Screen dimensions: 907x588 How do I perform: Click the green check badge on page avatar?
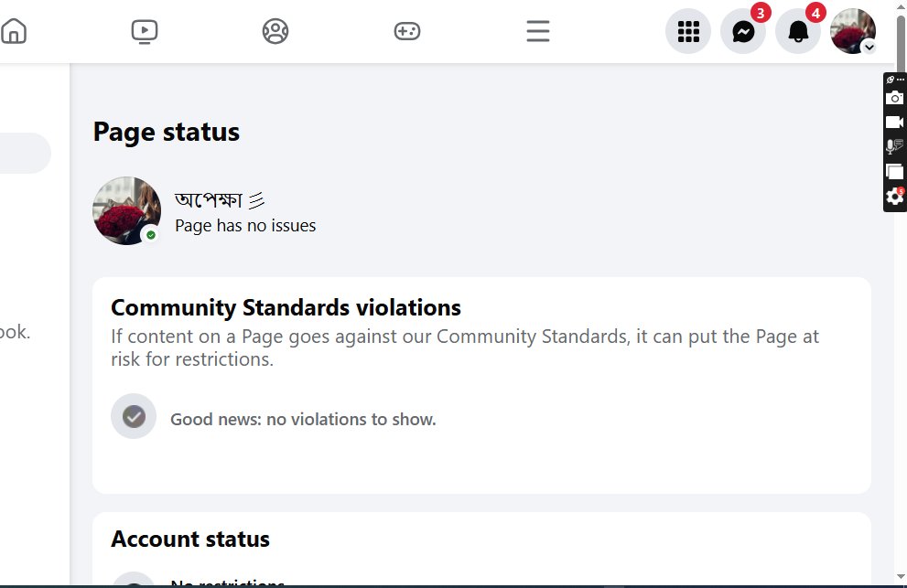click(151, 235)
